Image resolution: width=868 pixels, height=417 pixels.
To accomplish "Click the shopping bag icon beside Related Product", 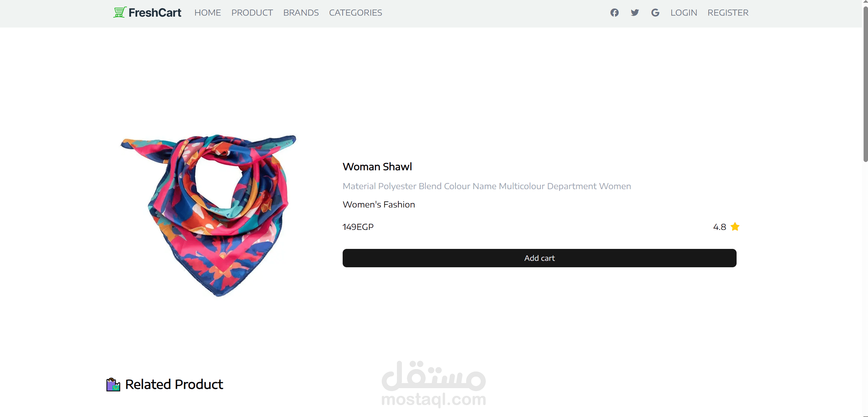I will 113,384.
